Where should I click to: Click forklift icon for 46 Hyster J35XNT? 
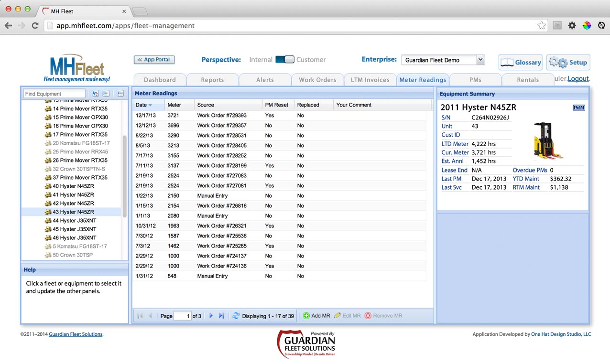48,238
